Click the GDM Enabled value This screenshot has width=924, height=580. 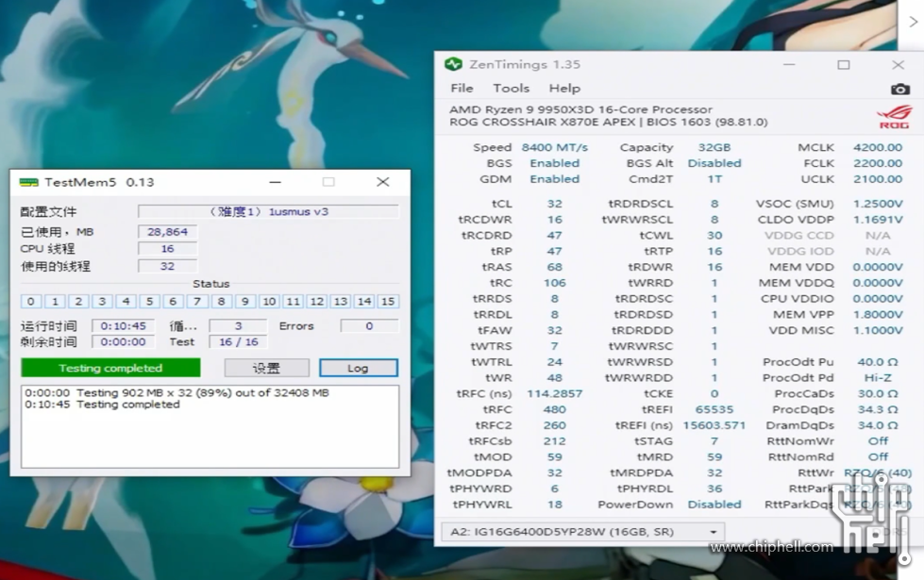(x=555, y=179)
